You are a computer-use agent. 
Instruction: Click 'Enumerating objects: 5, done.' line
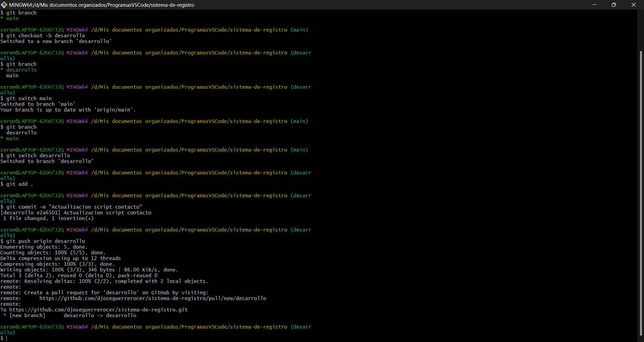pyautogui.click(x=44, y=247)
